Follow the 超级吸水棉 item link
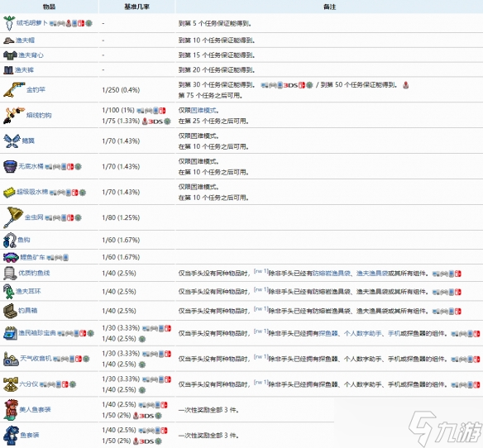This screenshot has width=483, height=448. click(32, 192)
